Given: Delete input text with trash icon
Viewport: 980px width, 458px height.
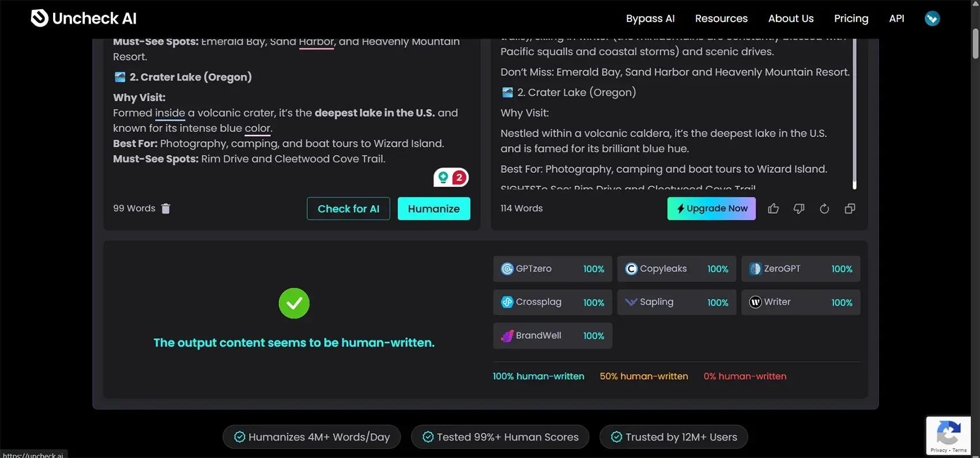Looking at the screenshot, I should 165,209.
